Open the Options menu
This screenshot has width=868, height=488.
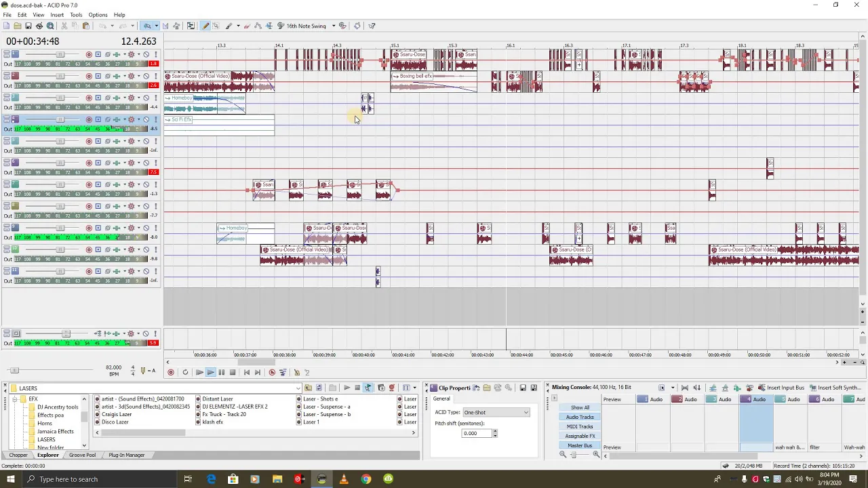[x=98, y=14]
